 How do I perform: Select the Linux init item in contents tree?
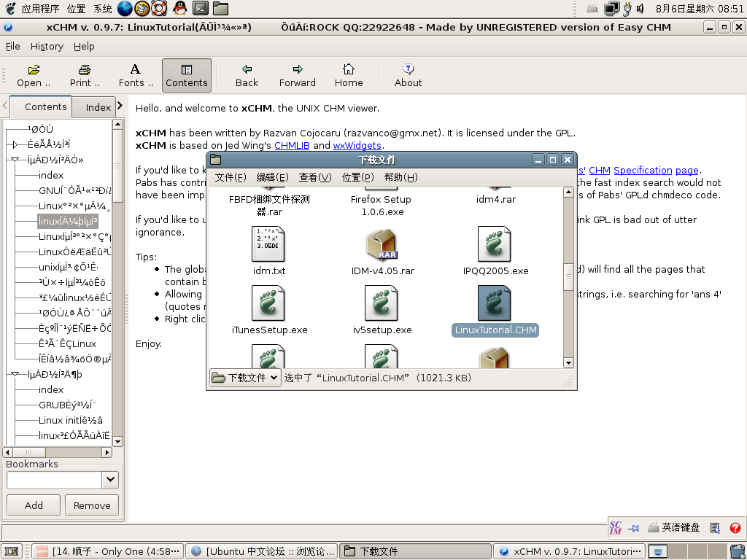coord(71,420)
